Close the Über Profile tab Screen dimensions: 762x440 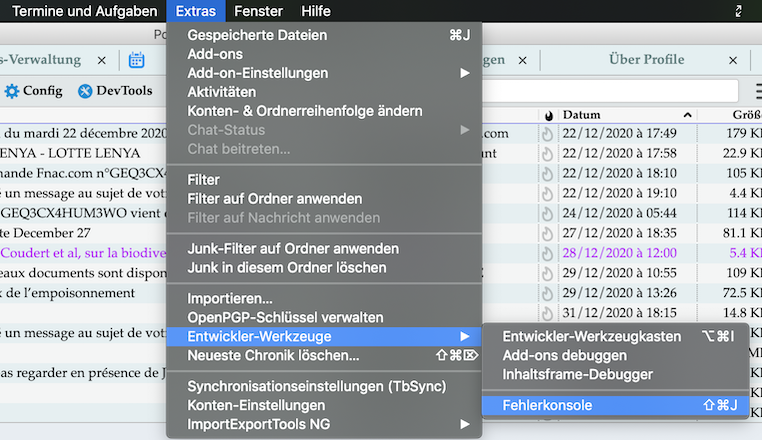733,60
